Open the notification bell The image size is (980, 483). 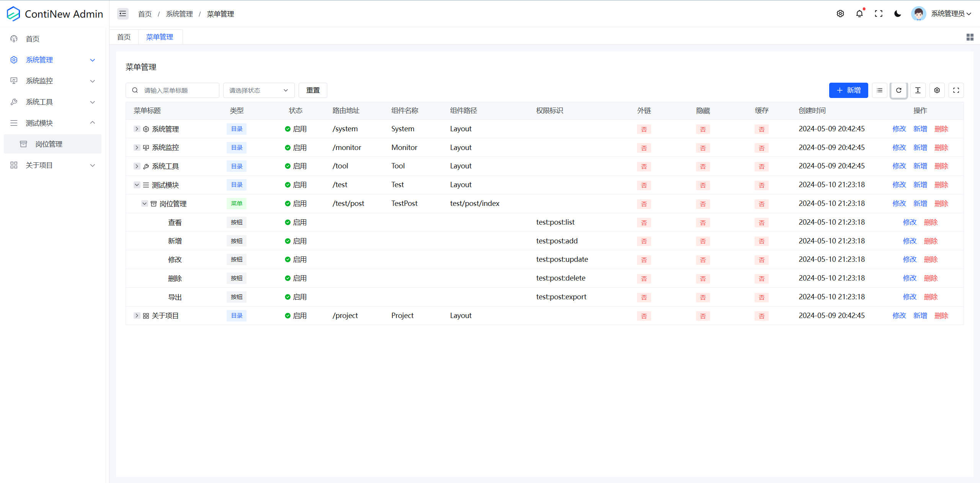[x=859, y=14]
